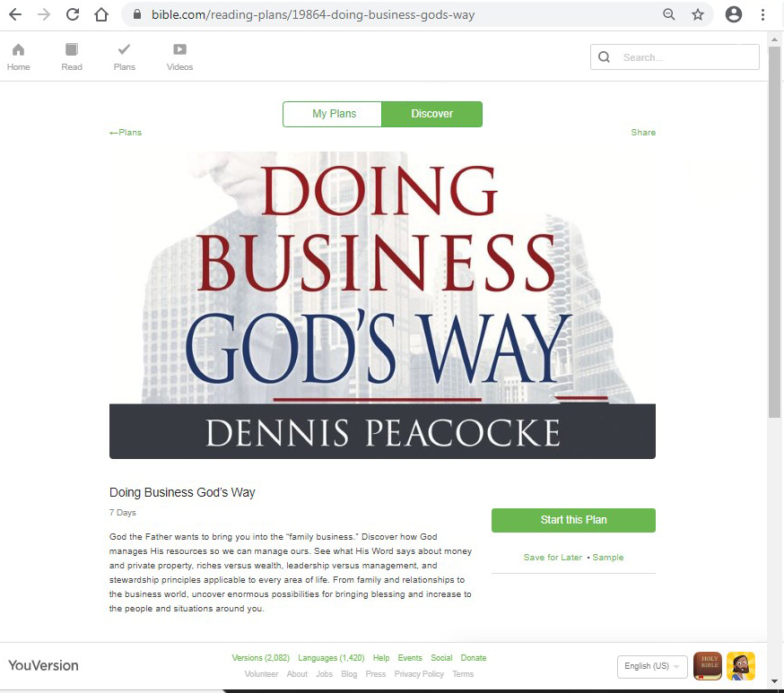Open the footer Help link
The height and width of the screenshot is (693, 784).
tap(381, 658)
